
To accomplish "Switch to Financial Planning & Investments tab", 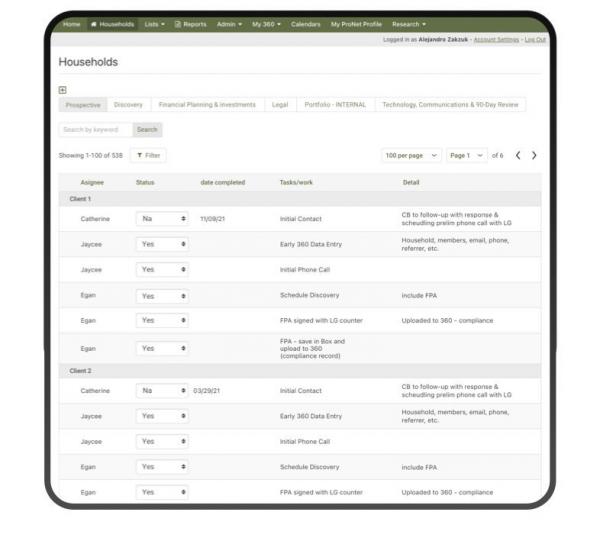I will 207,105.
